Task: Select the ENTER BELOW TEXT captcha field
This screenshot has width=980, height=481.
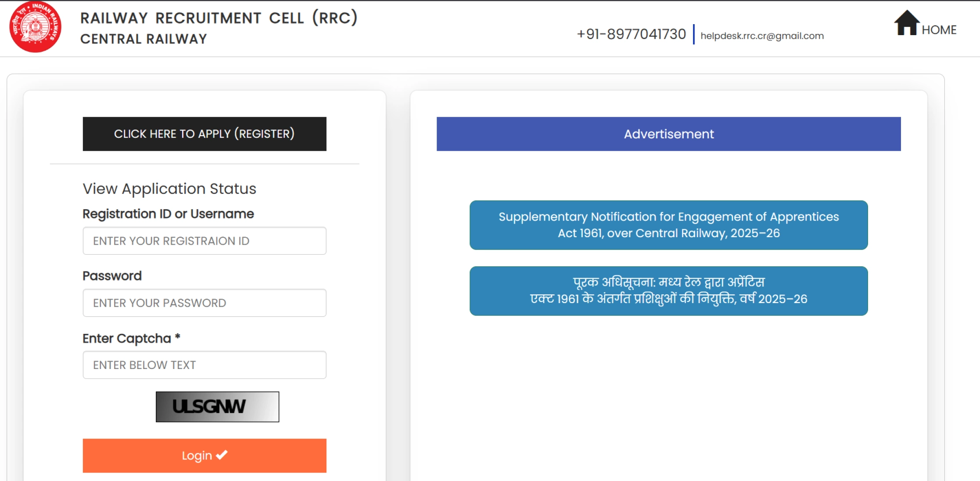Action: coord(204,365)
